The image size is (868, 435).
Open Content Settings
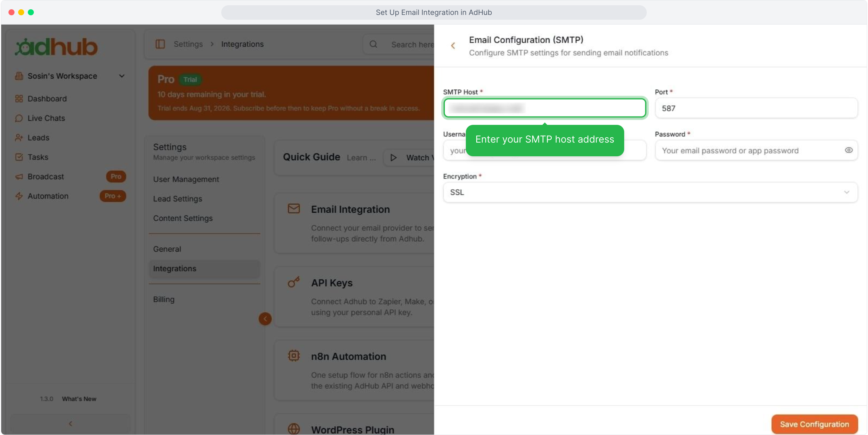point(183,218)
